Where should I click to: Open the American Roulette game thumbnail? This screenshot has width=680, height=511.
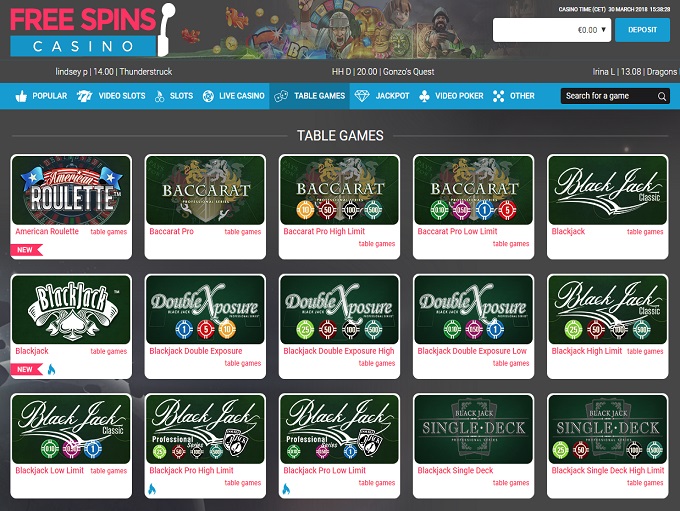point(71,190)
